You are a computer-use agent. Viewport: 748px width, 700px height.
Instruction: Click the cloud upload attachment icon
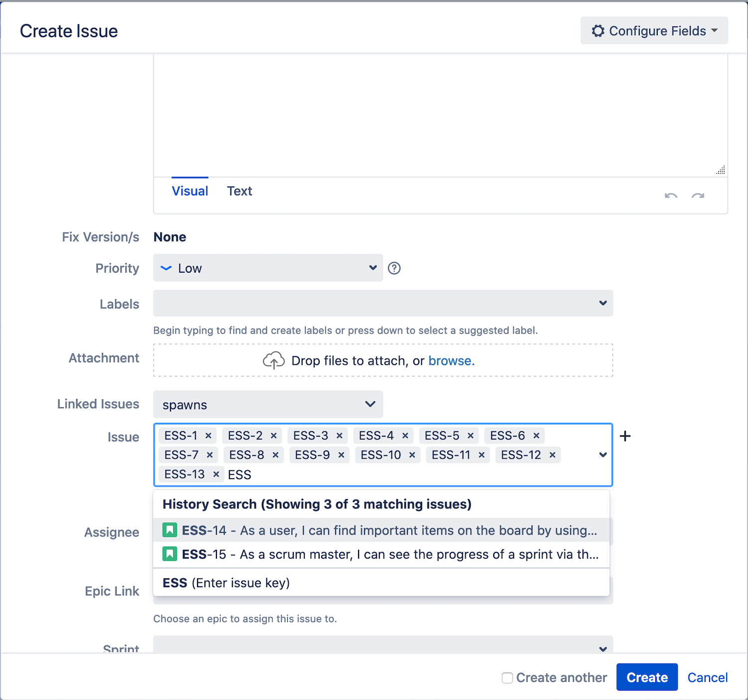click(x=274, y=360)
